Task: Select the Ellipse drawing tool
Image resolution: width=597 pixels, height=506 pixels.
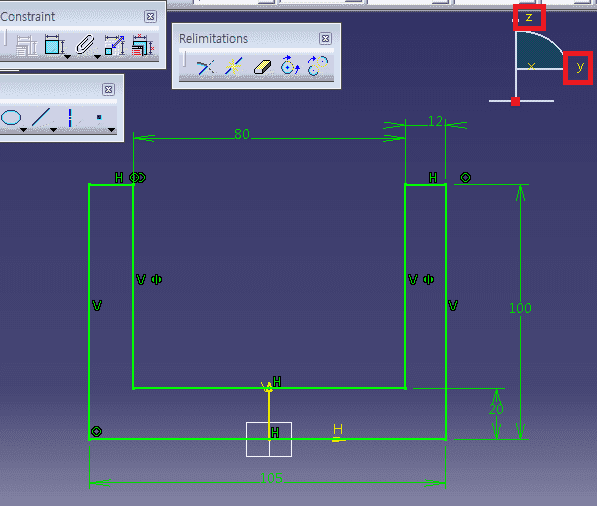Action: tap(11, 117)
